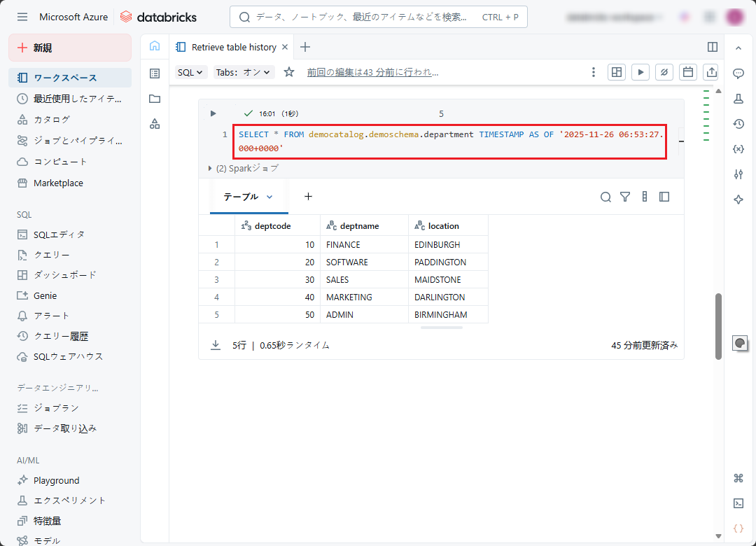Expand the Sparkジョブ section

coord(210,169)
